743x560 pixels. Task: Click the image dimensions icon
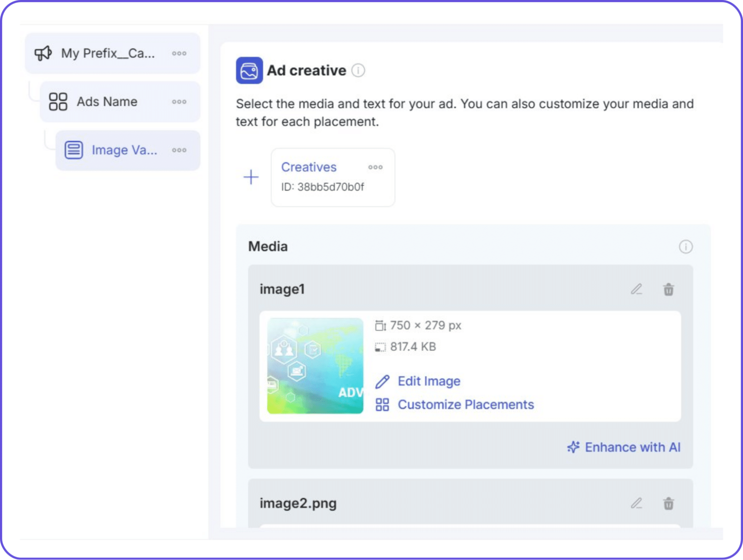380,325
